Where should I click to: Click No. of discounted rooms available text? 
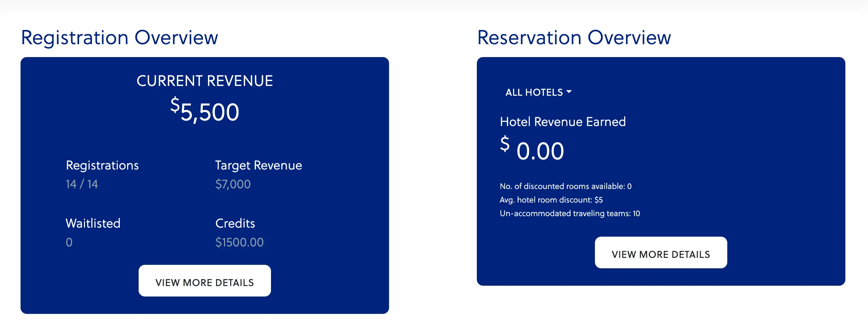click(x=566, y=186)
